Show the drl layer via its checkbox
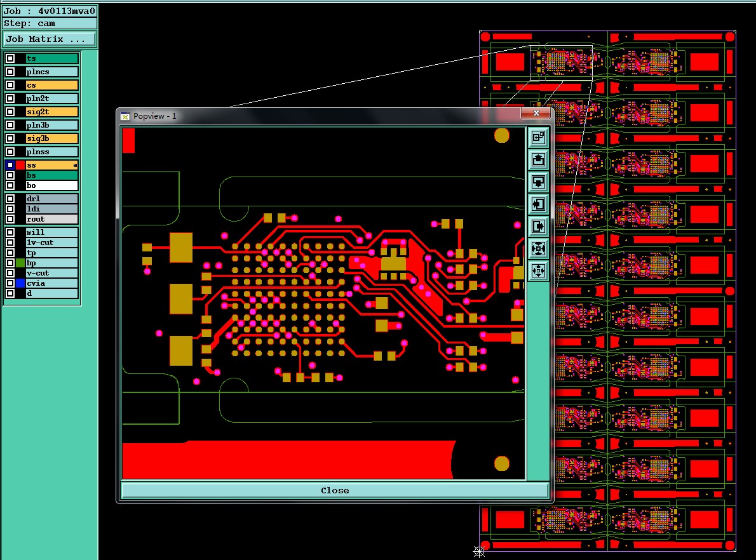 [10, 198]
